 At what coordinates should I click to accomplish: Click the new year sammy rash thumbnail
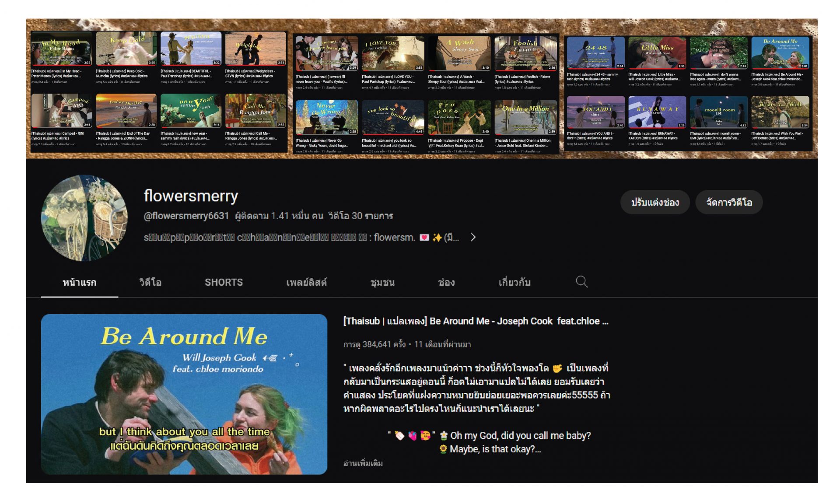pyautogui.click(x=191, y=111)
